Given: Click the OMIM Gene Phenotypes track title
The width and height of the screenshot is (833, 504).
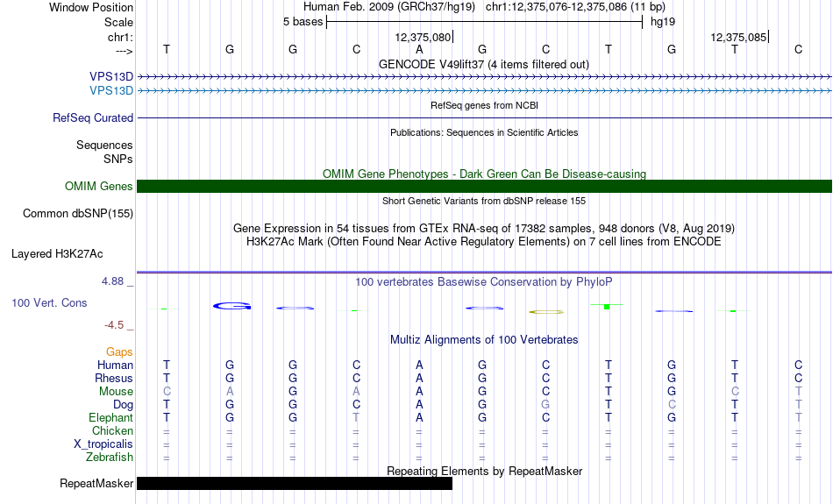Looking at the screenshot, I should coord(484,174).
